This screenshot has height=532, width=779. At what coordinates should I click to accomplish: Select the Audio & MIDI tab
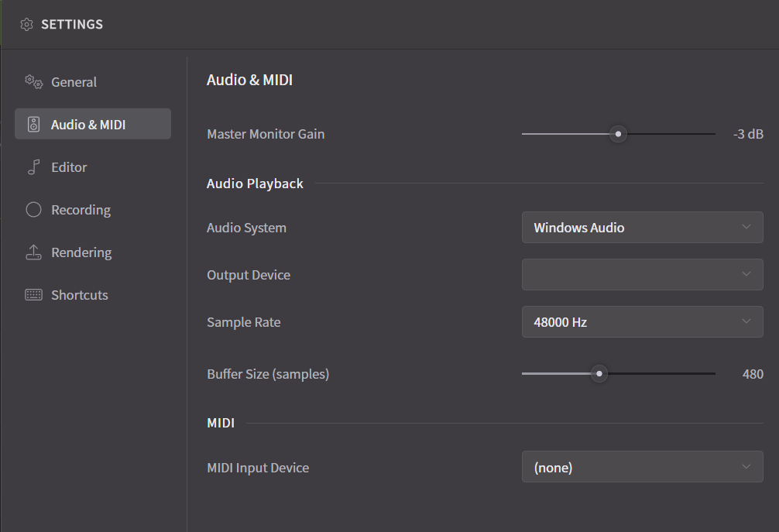click(x=93, y=124)
